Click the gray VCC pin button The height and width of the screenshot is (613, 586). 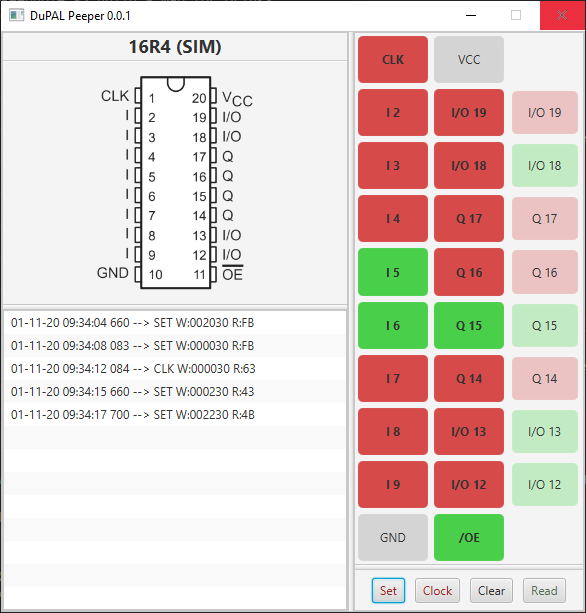tap(469, 59)
